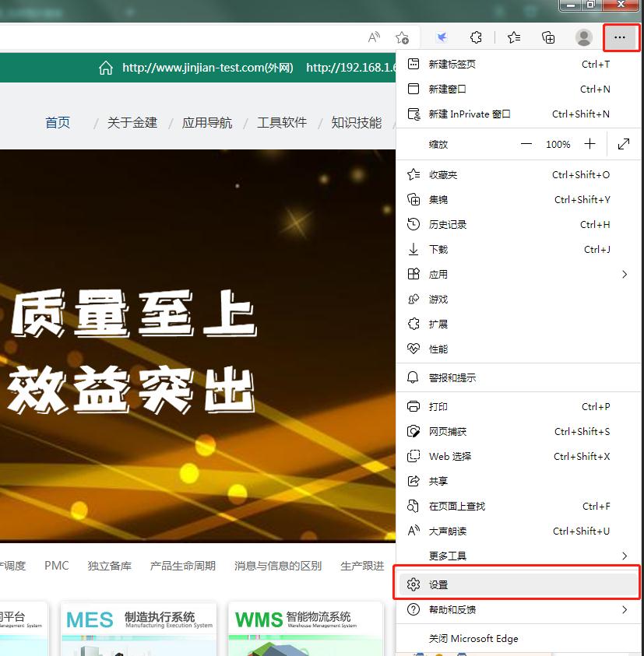The height and width of the screenshot is (656, 644).
Task: Click the user profile avatar
Action: click(584, 37)
